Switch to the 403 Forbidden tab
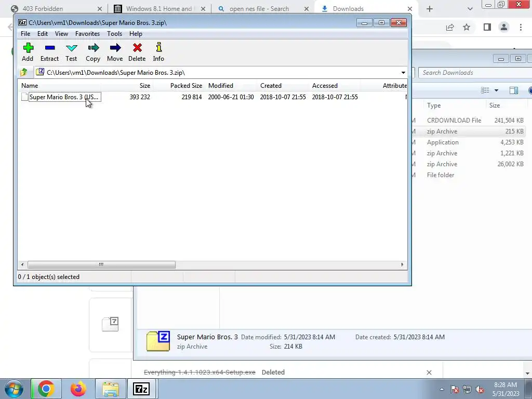The height and width of the screenshot is (399, 532). click(54, 9)
